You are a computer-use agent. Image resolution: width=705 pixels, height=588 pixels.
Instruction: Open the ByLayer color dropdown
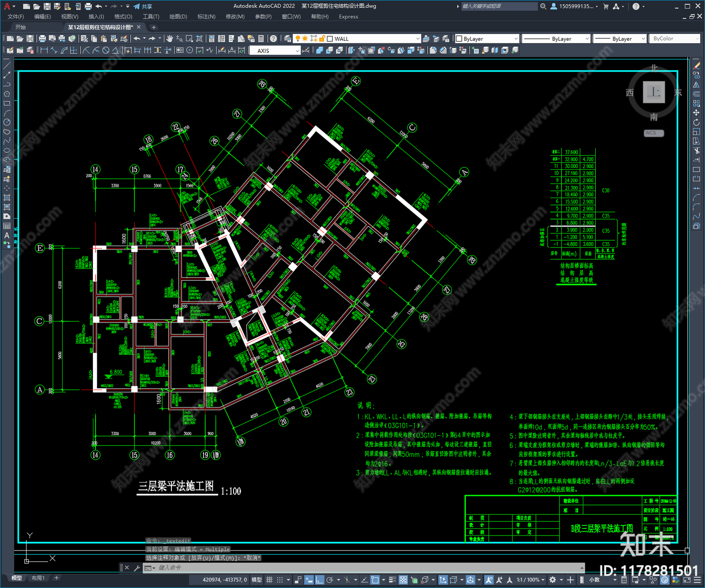516,39
